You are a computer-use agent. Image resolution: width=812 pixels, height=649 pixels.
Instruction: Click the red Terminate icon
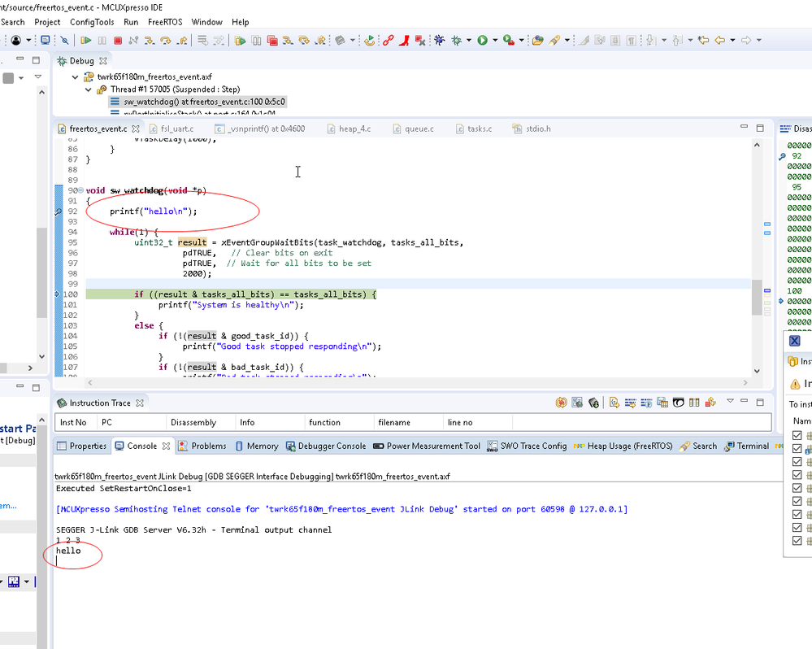click(118, 41)
